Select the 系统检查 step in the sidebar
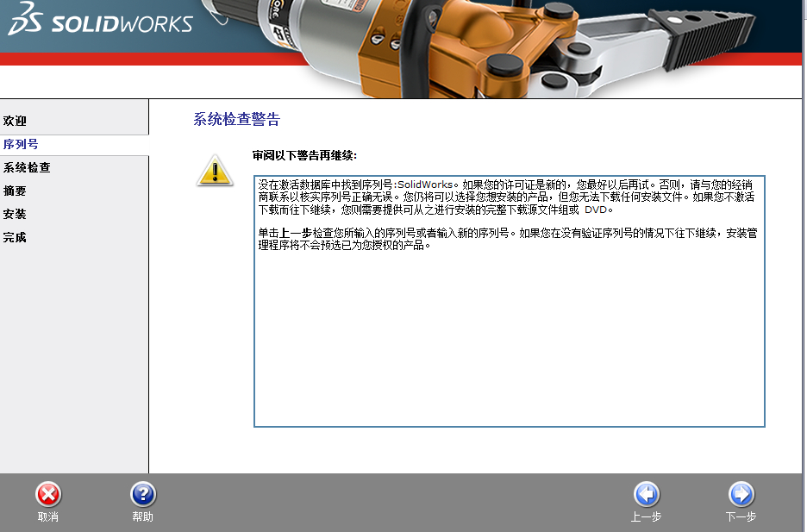The image size is (807, 532). click(x=27, y=168)
